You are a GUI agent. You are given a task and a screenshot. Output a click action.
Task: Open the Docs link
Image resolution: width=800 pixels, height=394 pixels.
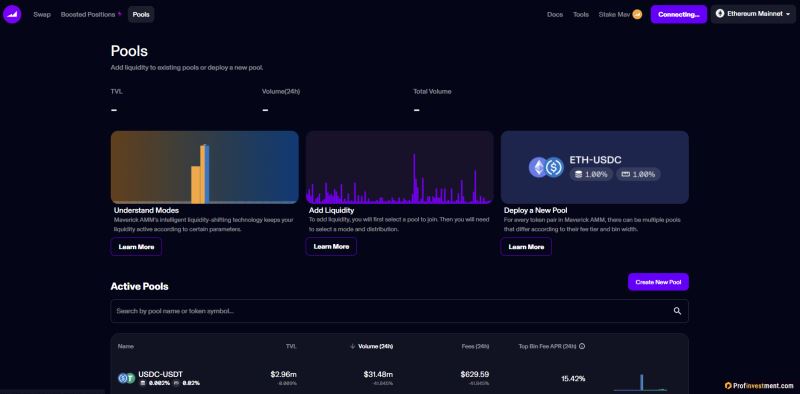tap(555, 14)
